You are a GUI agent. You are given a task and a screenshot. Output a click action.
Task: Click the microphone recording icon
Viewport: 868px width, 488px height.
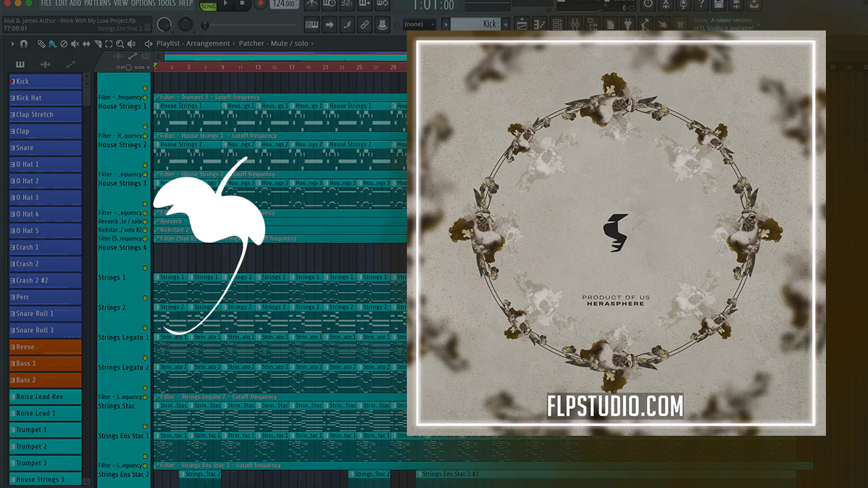pyautogui.click(x=683, y=5)
